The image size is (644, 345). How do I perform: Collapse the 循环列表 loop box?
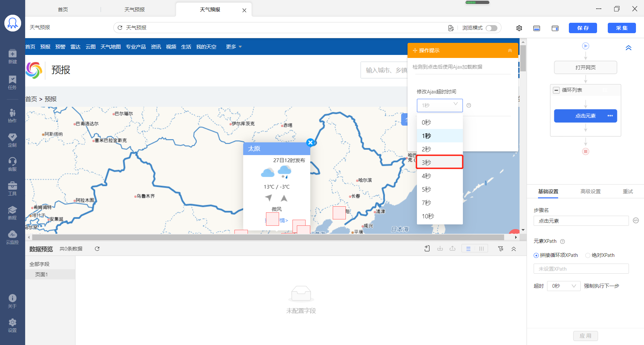click(x=556, y=90)
